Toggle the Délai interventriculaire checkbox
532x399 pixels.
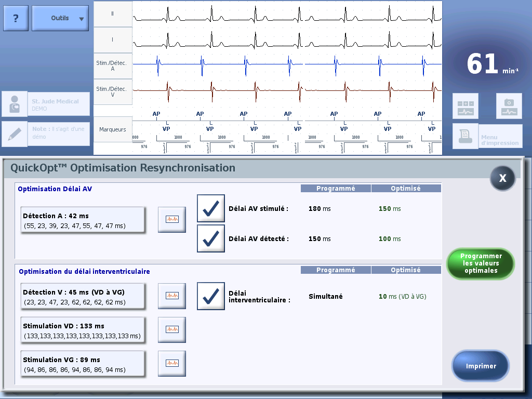click(211, 296)
